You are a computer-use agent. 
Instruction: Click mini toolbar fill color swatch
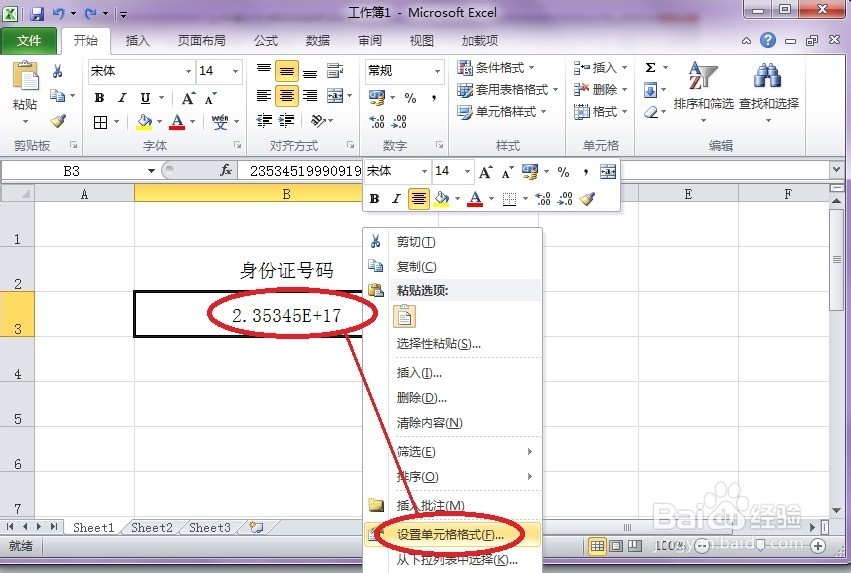tap(442, 199)
